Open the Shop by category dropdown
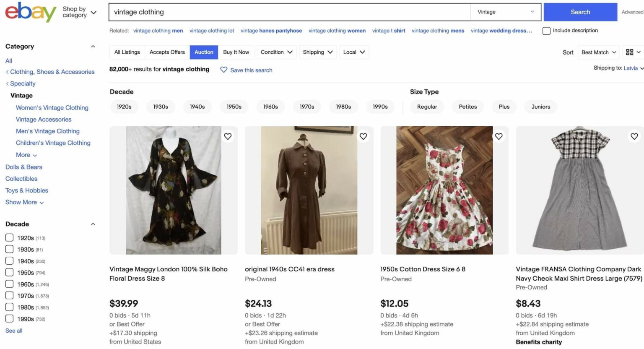Image resolution: width=644 pixels, height=349 pixels. tap(79, 12)
